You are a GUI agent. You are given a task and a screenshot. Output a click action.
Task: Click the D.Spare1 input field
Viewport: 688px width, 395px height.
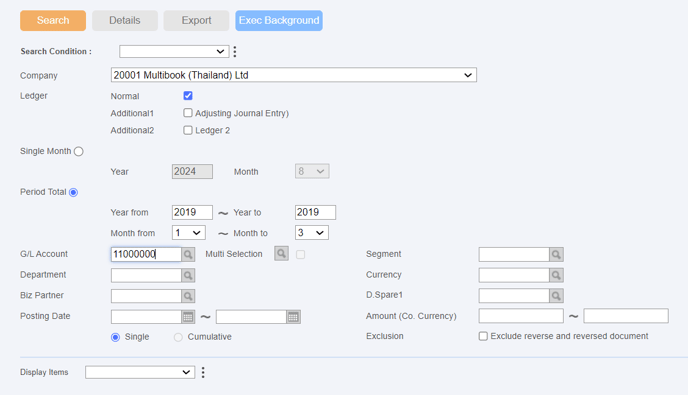point(514,296)
